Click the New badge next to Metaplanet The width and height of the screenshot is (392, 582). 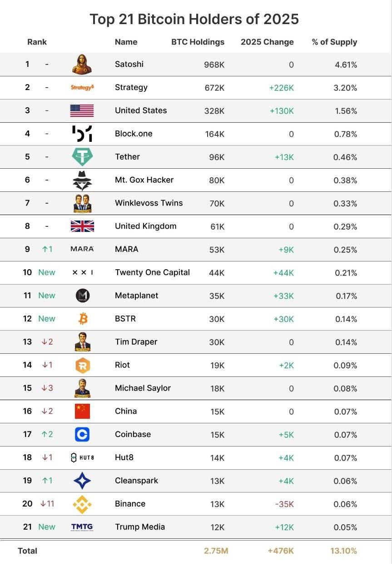click(x=47, y=296)
